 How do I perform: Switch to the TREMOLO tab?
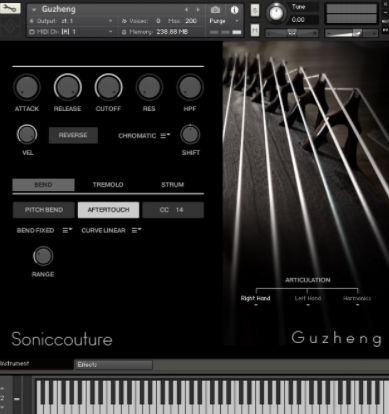[108, 185]
